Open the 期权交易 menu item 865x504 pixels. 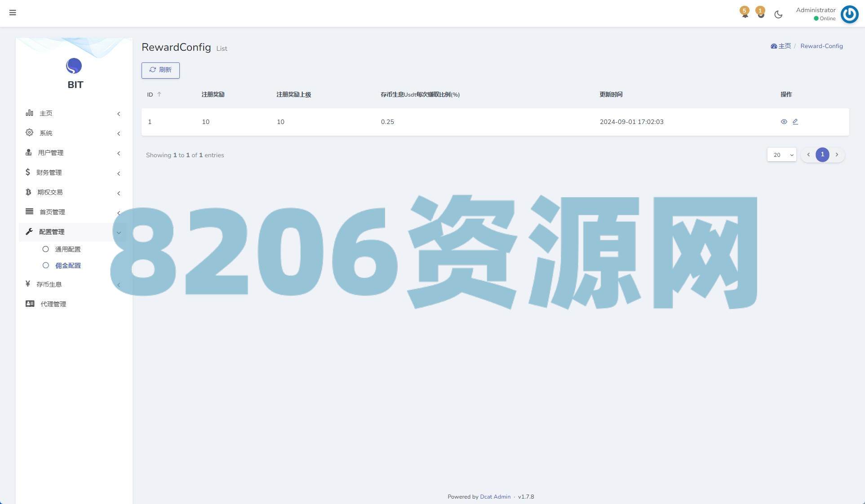(50, 192)
